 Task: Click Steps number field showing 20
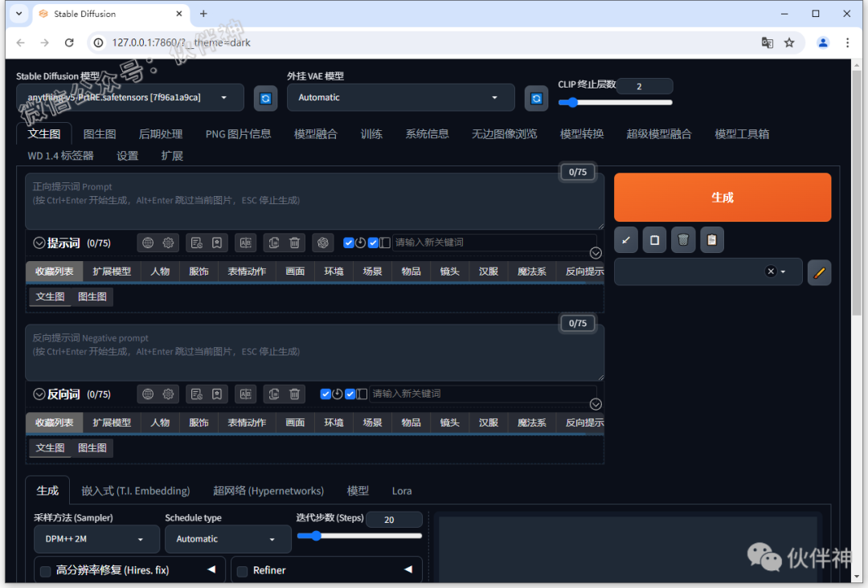click(394, 520)
